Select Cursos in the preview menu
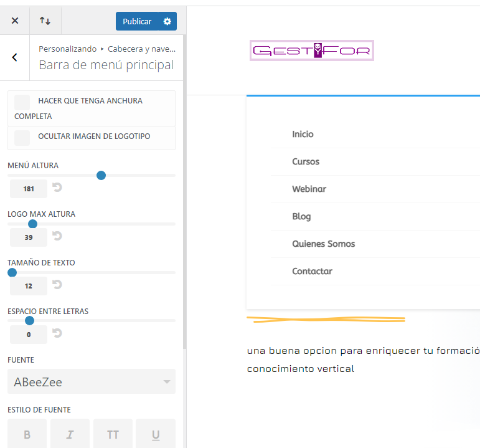480x448 pixels. pyautogui.click(x=306, y=161)
